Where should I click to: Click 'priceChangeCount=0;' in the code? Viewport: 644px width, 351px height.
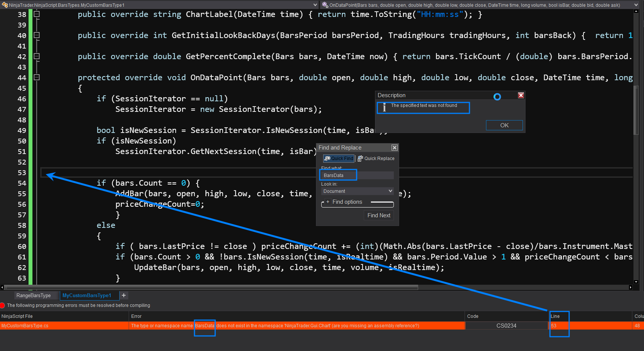coord(160,204)
